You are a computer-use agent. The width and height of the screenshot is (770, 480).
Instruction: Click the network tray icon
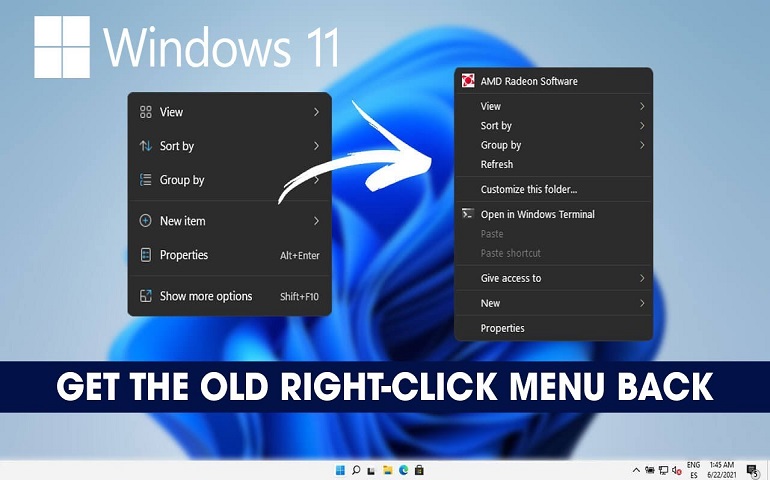(x=663, y=470)
